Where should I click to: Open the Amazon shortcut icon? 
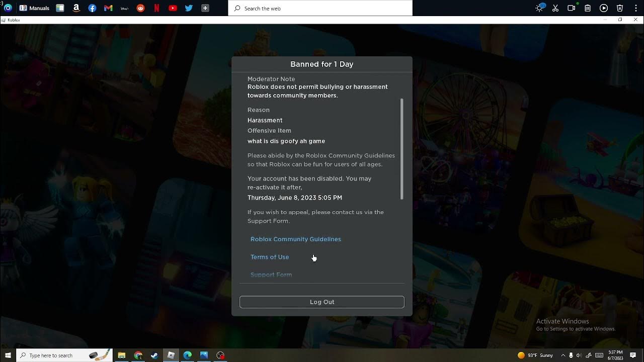pyautogui.click(x=76, y=8)
